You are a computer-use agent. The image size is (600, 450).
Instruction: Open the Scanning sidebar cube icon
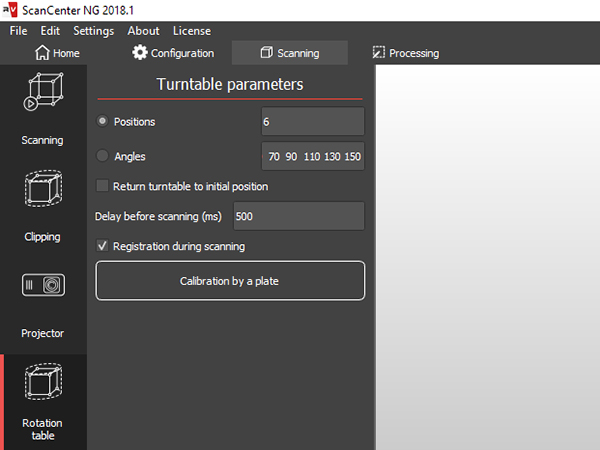tap(42, 94)
